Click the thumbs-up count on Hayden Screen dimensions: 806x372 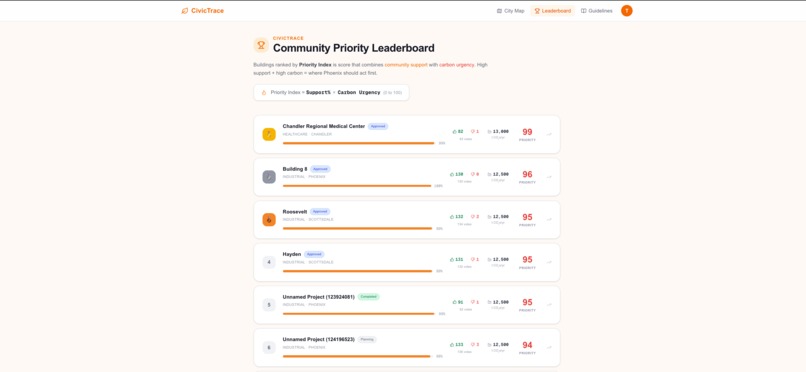tap(456, 259)
